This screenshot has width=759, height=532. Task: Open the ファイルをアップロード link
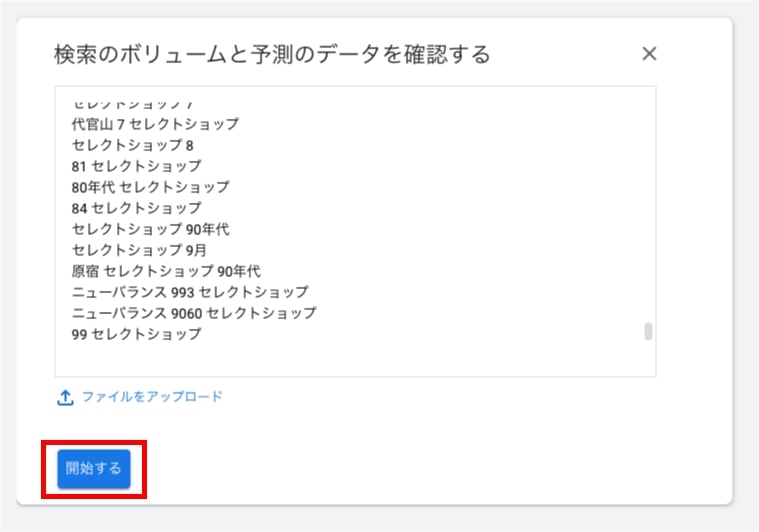pos(152,397)
